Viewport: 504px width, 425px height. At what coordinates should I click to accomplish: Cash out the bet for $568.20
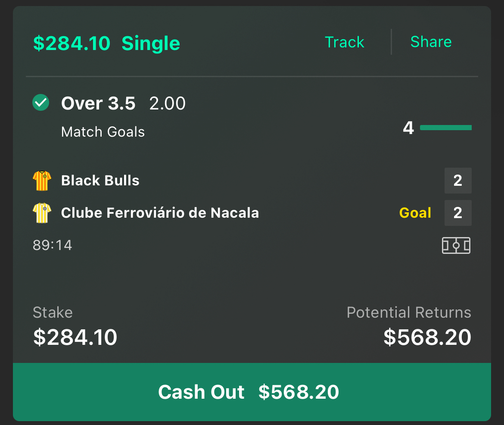[x=252, y=392]
